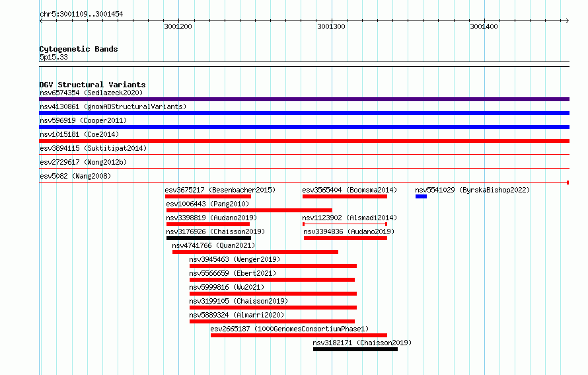
Task: Open esv3894115 (Suktitipat2014) entry
Action: click(x=93, y=148)
